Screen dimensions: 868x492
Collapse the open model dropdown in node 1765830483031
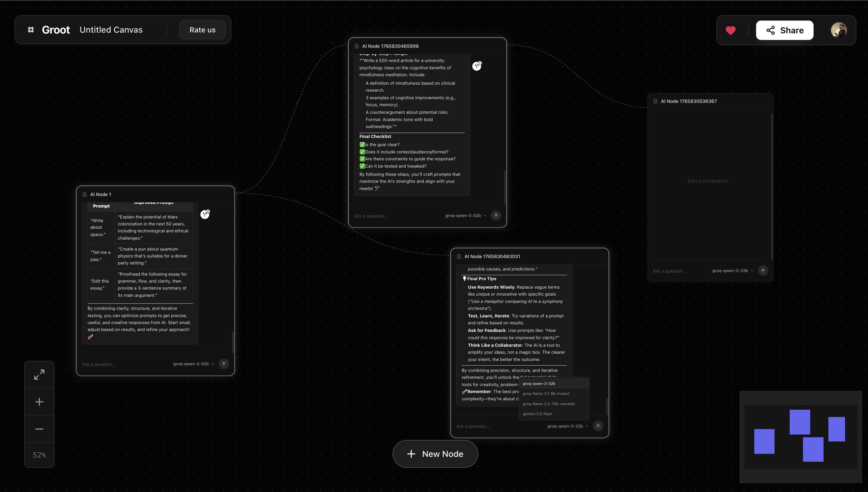568,426
